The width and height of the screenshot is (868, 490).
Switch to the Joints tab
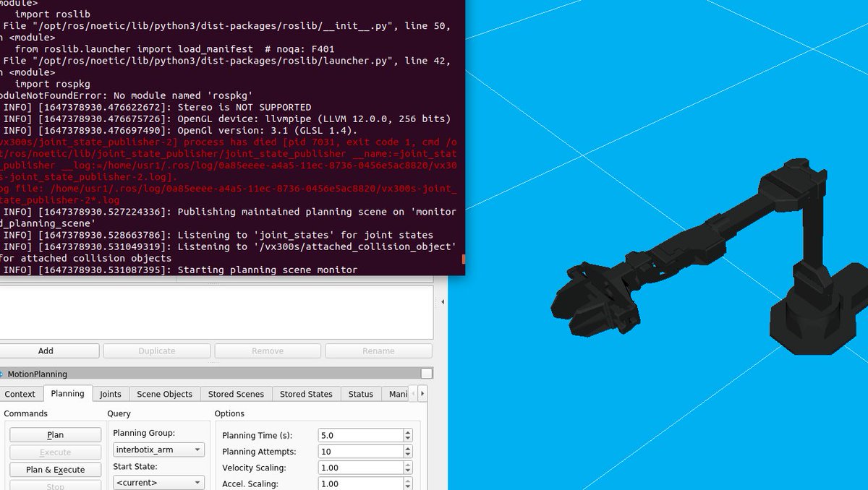(x=111, y=394)
